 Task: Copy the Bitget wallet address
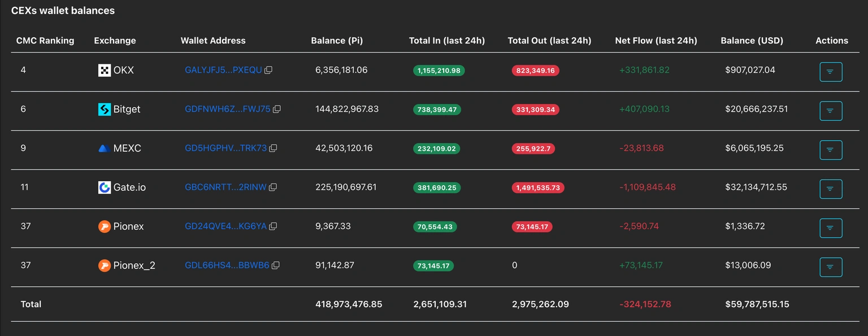[x=276, y=109]
